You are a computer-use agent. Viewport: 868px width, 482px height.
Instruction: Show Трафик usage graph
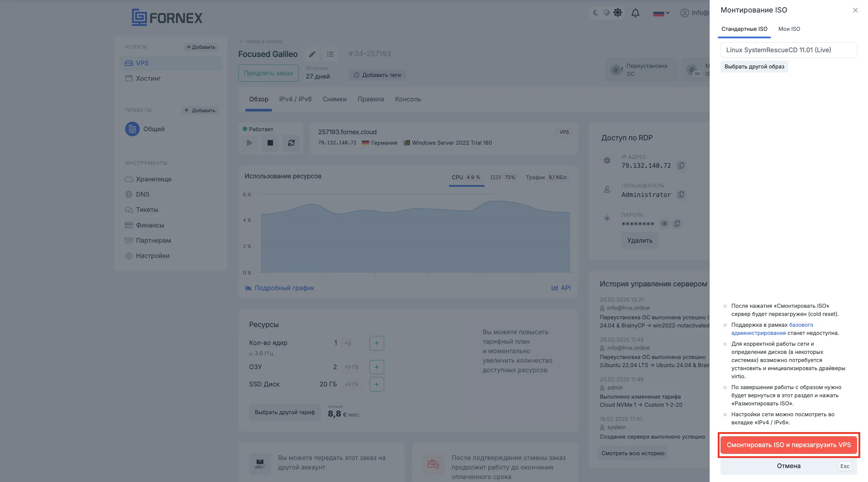(547, 178)
